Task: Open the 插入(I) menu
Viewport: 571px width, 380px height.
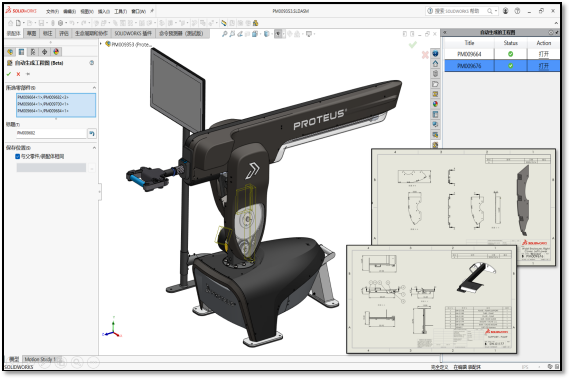Action: point(104,12)
